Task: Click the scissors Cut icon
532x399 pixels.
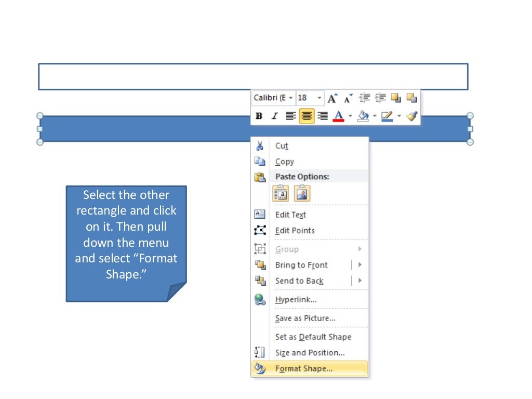Action: (x=260, y=146)
